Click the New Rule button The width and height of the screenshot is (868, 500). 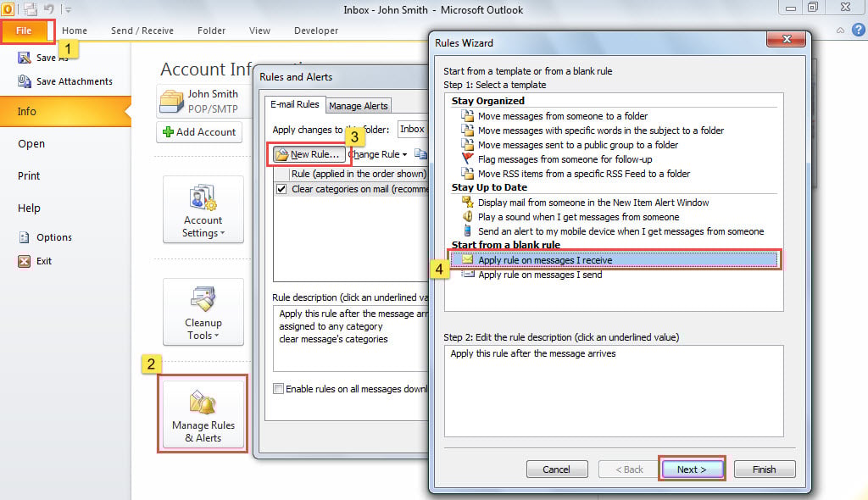[309, 154]
